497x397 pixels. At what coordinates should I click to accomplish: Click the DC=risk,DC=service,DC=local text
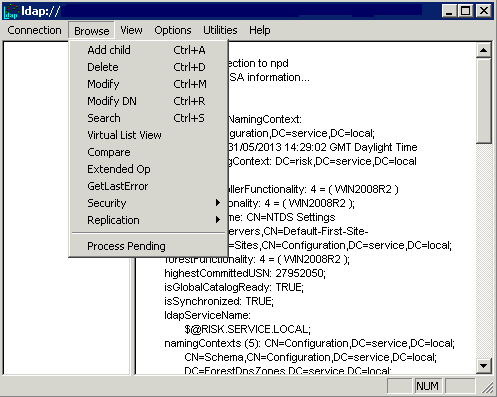pyautogui.click(x=346, y=161)
